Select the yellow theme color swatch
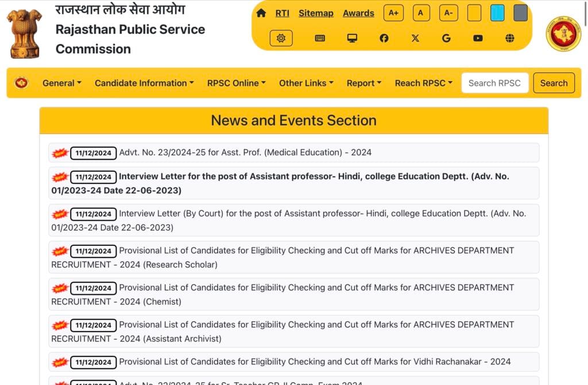 (x=474, y=13)
